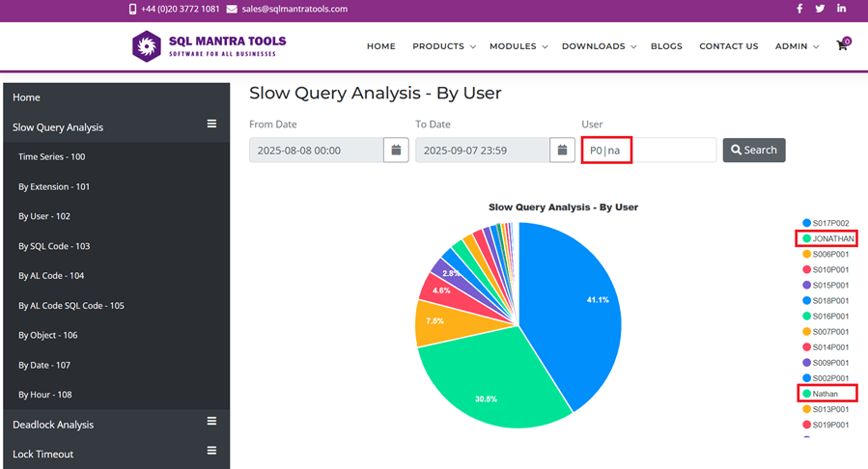Open By AL Code SQL Code - 105
The height and width of the screenshot is (469, 868).
[x=70, y=306]
